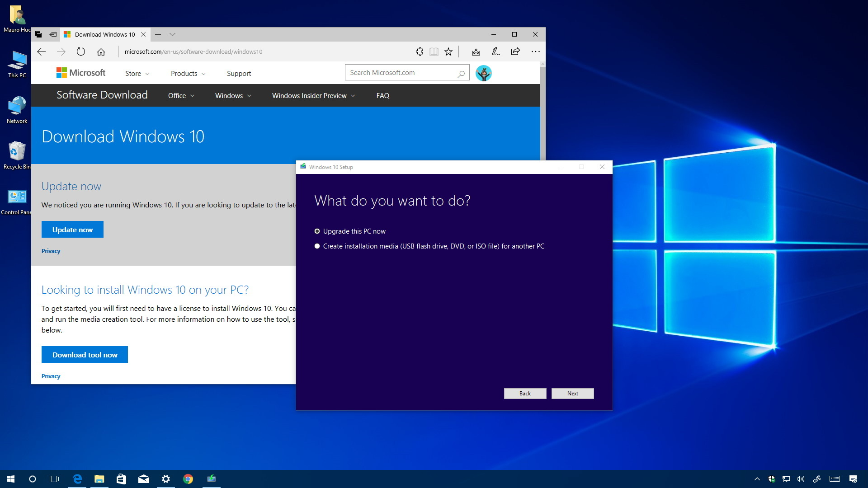Click the collections icon in toolbar

476,51
